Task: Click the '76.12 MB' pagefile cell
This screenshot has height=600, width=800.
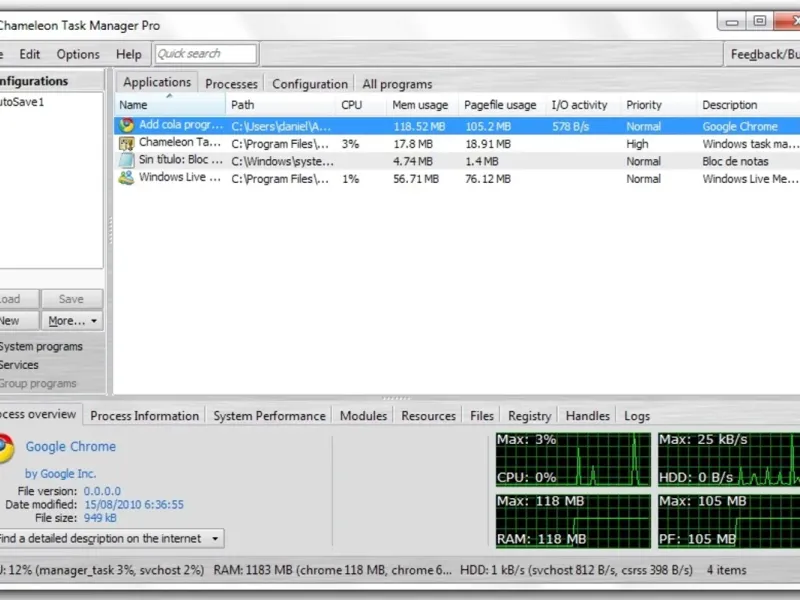Action: [x=488, y=179]
